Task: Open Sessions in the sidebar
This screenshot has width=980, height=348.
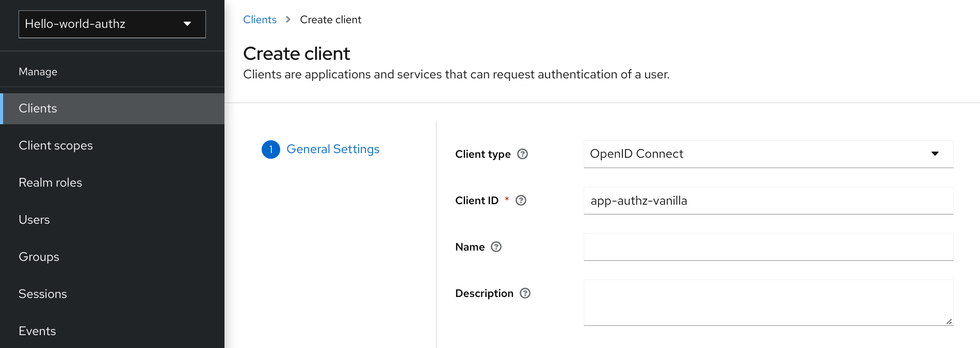Action: coord(112,294)
